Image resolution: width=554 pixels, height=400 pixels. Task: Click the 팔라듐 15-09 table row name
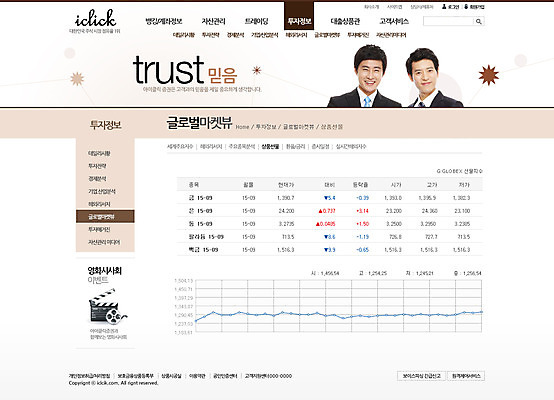pos(206,237)
